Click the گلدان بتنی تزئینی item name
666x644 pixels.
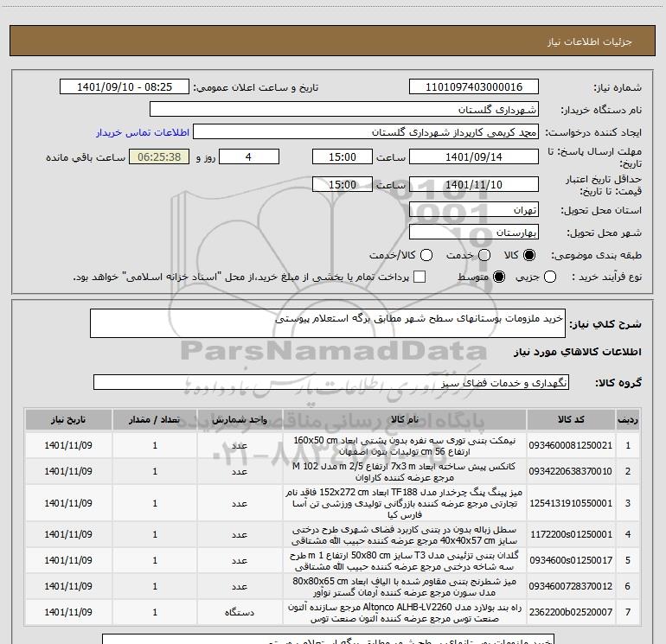click(x=404, y=561)
